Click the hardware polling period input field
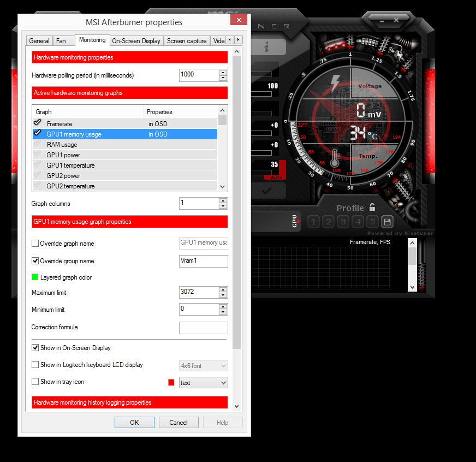 click(x=199, y=75)
